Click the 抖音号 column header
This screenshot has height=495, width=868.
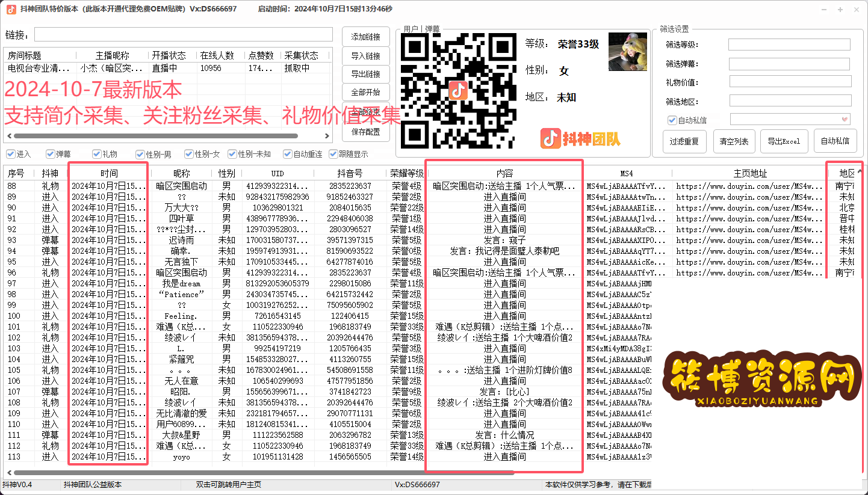pos(350,173)
